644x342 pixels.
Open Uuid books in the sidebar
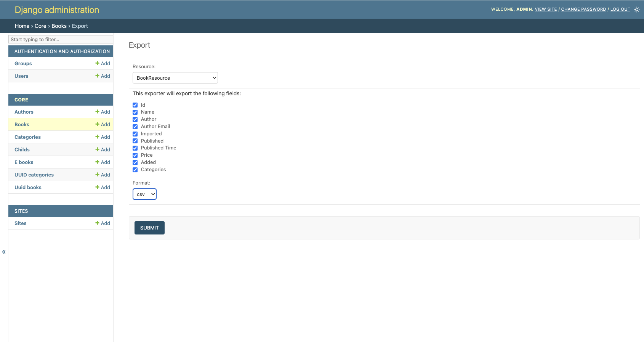tap(28, 187)
